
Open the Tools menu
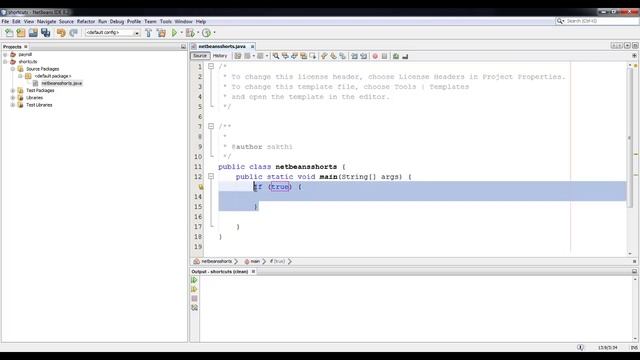pyautogui.click(x=166, y=21)
